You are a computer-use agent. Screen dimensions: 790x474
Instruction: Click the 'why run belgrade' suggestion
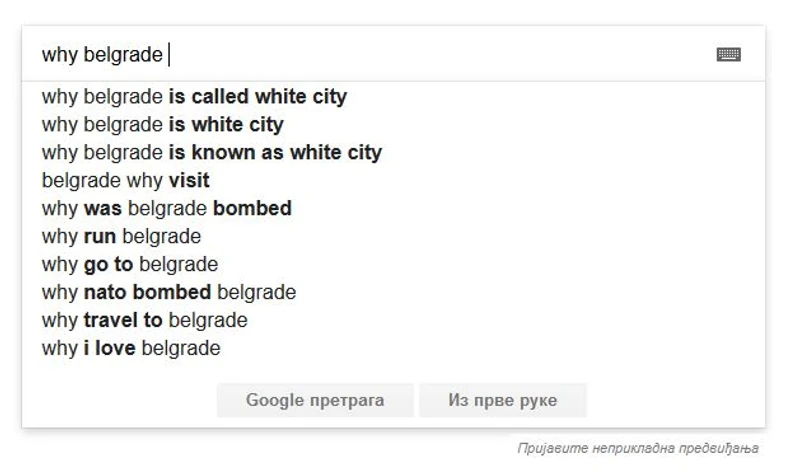click(121, 237)
